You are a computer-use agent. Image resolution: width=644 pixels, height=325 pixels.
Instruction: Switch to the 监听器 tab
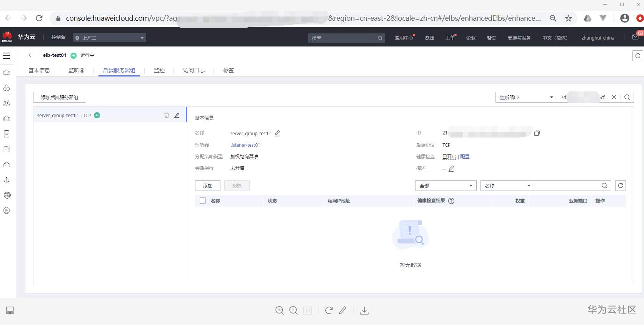click(x=77, y=70)
